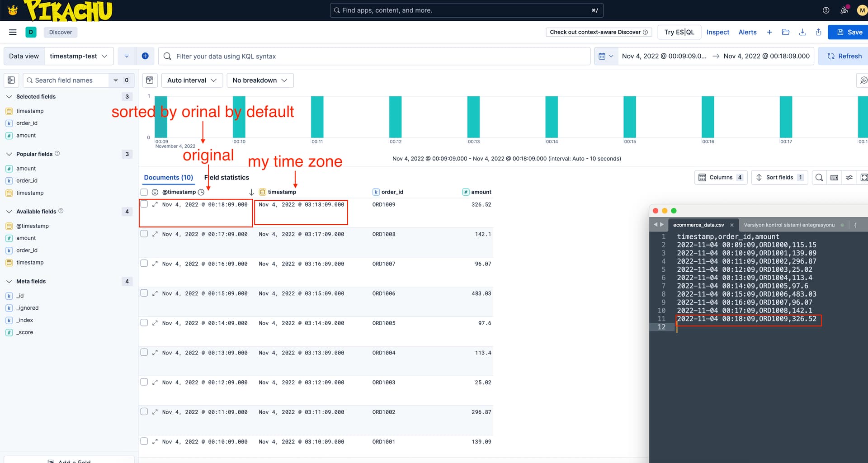The width and height of the screenshot is (868, 463).
Task: Focus the Search field names input
Action: pos(66,80)
